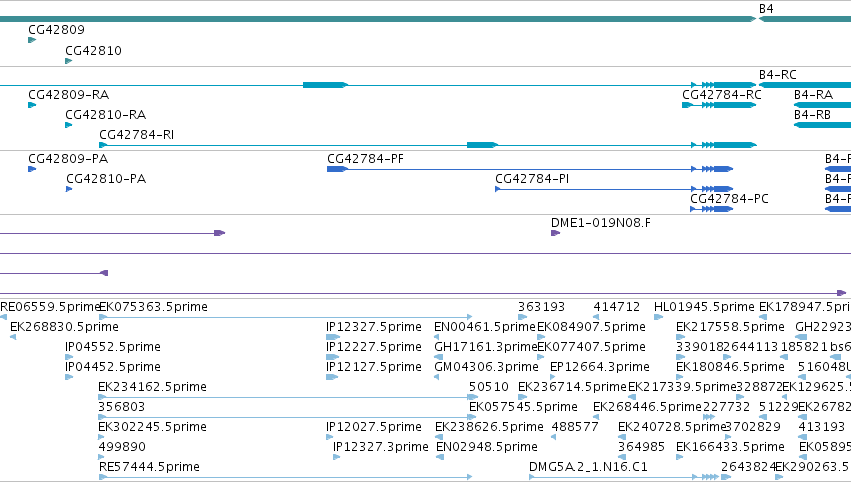The image size is (851, 482).
Task: Click the EK077407.5prime EST label
Action: 591,347
